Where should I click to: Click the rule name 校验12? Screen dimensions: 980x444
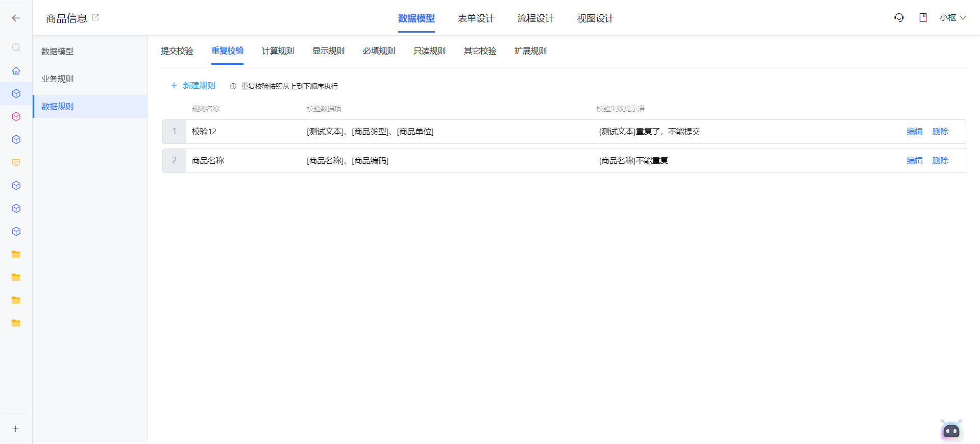pos(204,132)
